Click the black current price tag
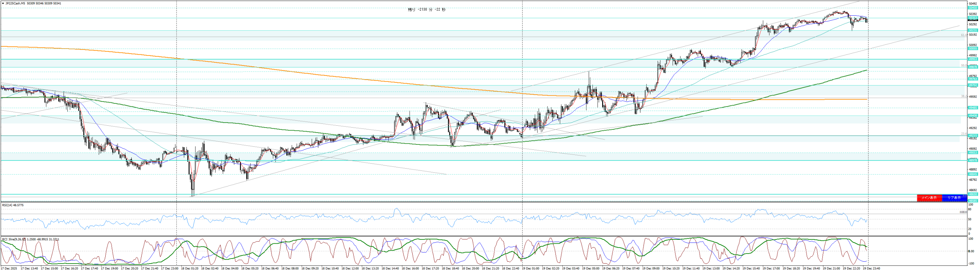The image size is (980, 272). (972, 20)
